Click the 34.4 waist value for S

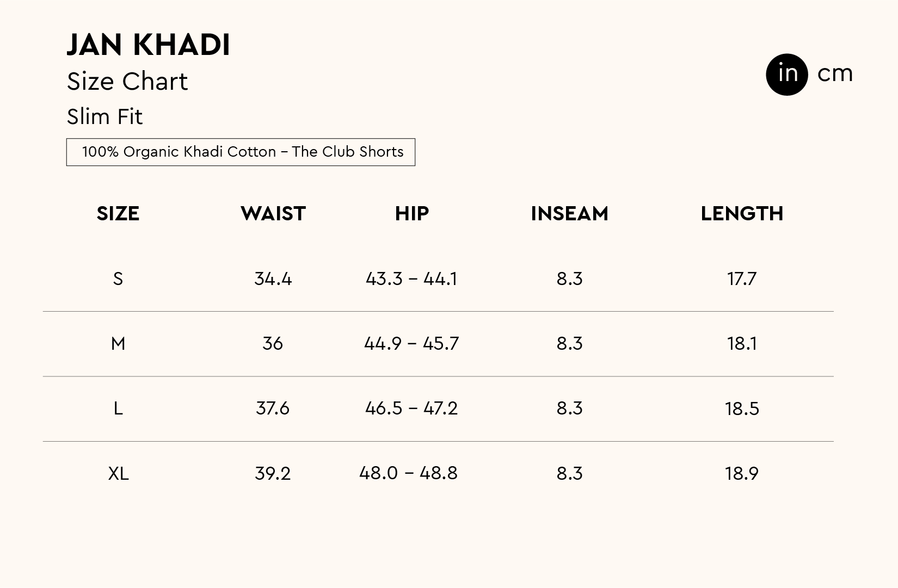[x=273, y=279]
